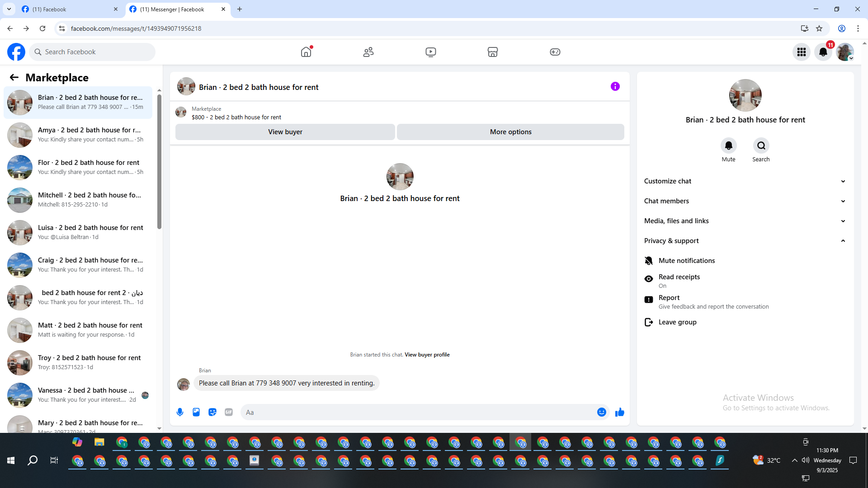Open account profile picture menu
This screenshot has height=488, width=868.
point(845,52)
